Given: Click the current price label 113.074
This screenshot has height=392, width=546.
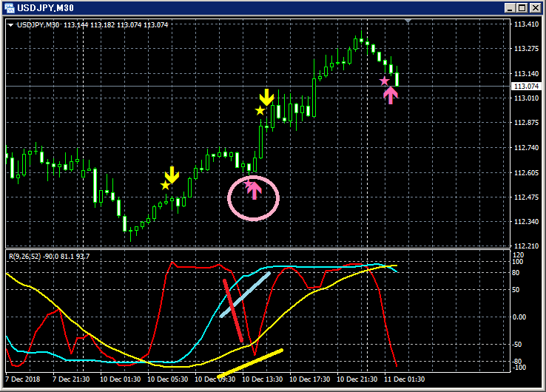Looking at the screenshot, I should pos(526,86).
